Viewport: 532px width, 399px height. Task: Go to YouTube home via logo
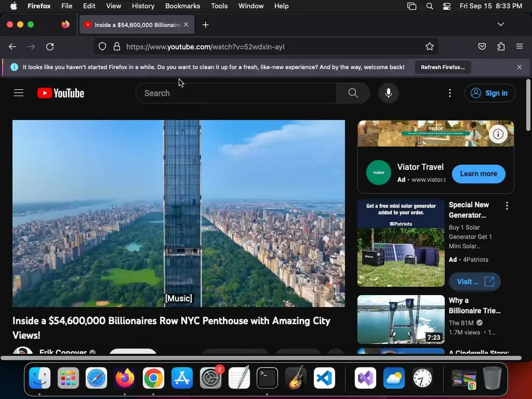click(x=61, y=93)
